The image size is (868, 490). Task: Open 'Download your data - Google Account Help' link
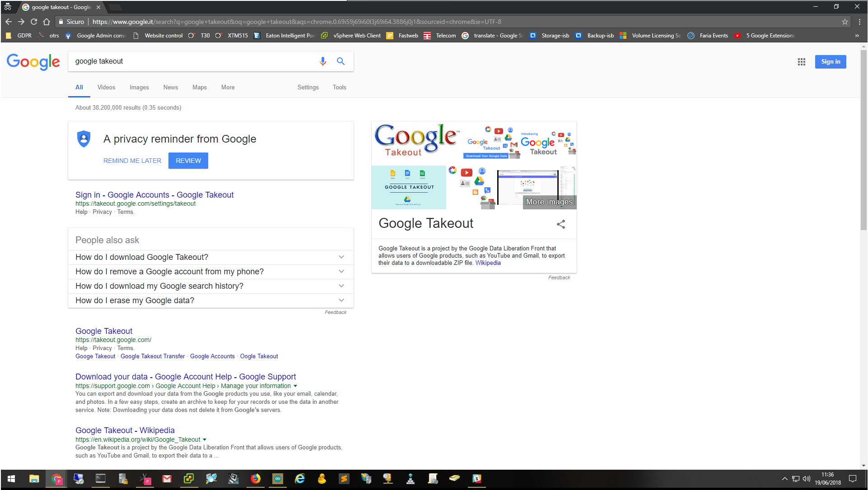(x=186, y=377)
